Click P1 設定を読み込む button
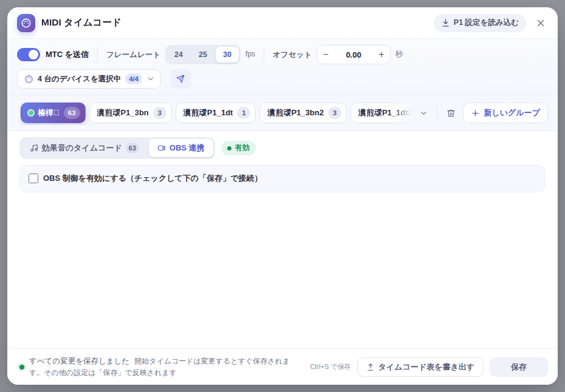The height and width of the screenshot is (392, 565). (x=479, y=23)
